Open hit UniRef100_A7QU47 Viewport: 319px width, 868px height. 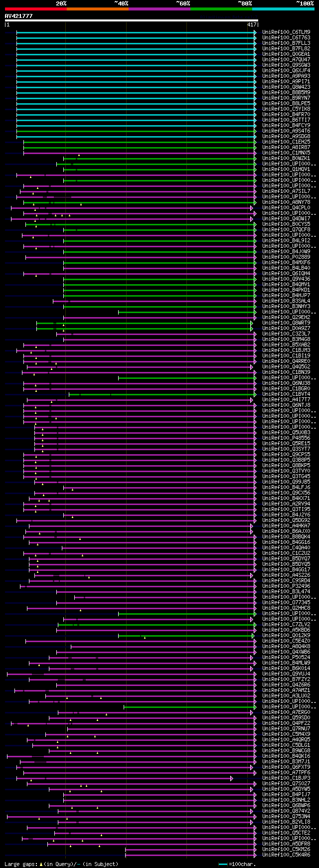pos(286,60)
